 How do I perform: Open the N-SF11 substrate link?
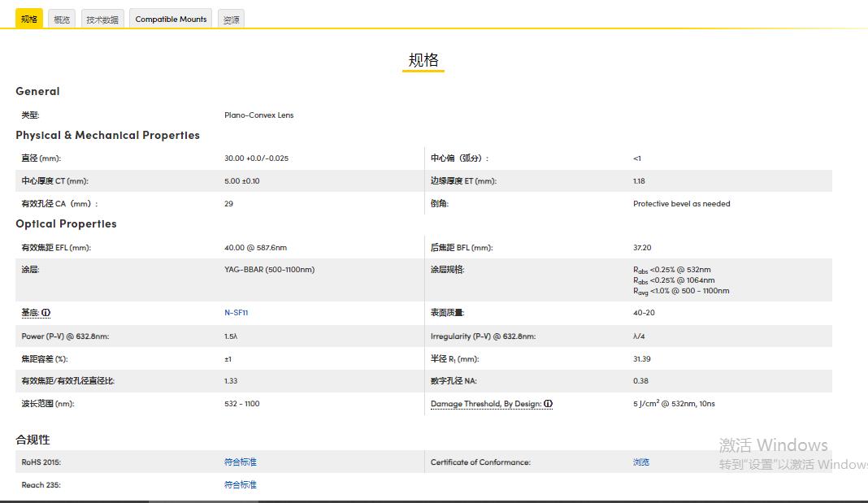(235, 312)
